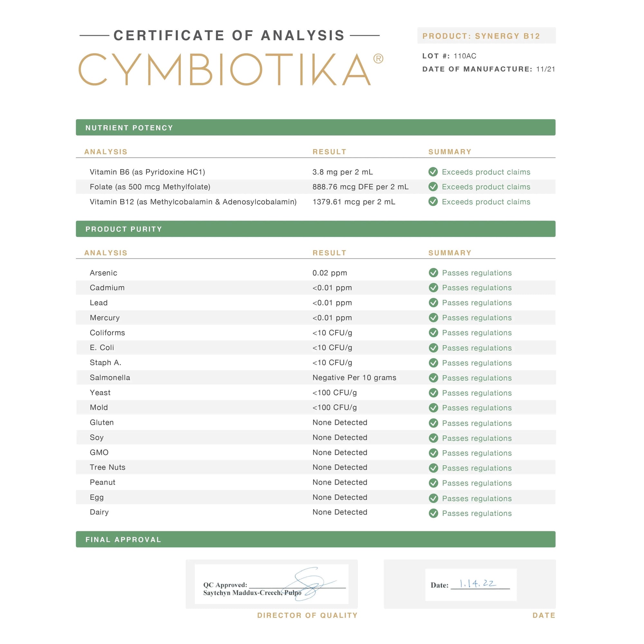The height and width of the screenshot is (644, 644).
Task: Click the Dairy row's checkmark icon
Action: tap(433, 513)
